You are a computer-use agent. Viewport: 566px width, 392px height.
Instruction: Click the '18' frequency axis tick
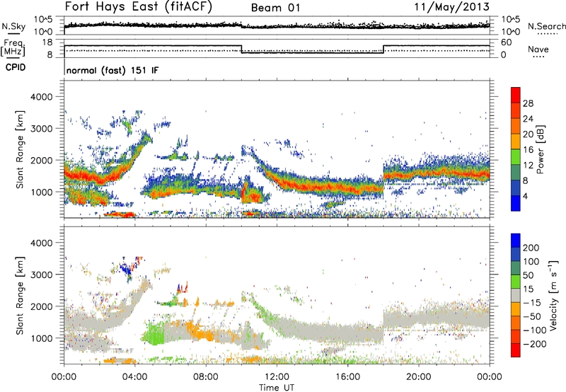47,42
